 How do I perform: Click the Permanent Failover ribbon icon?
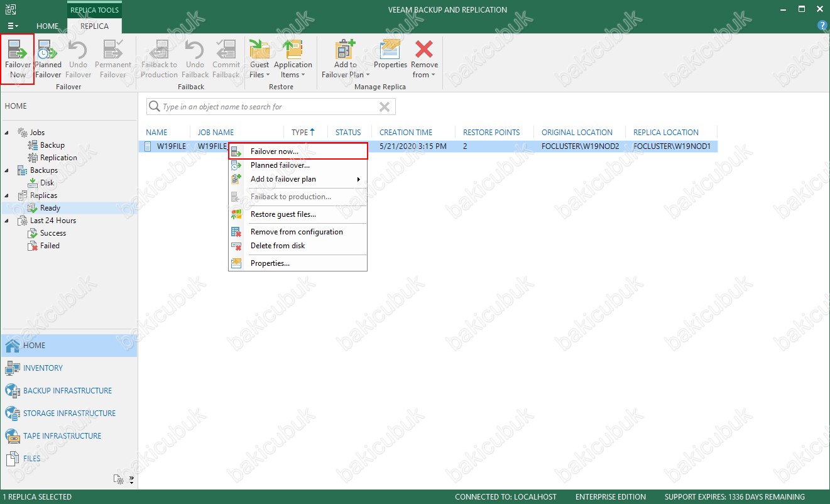coord(113,59)
